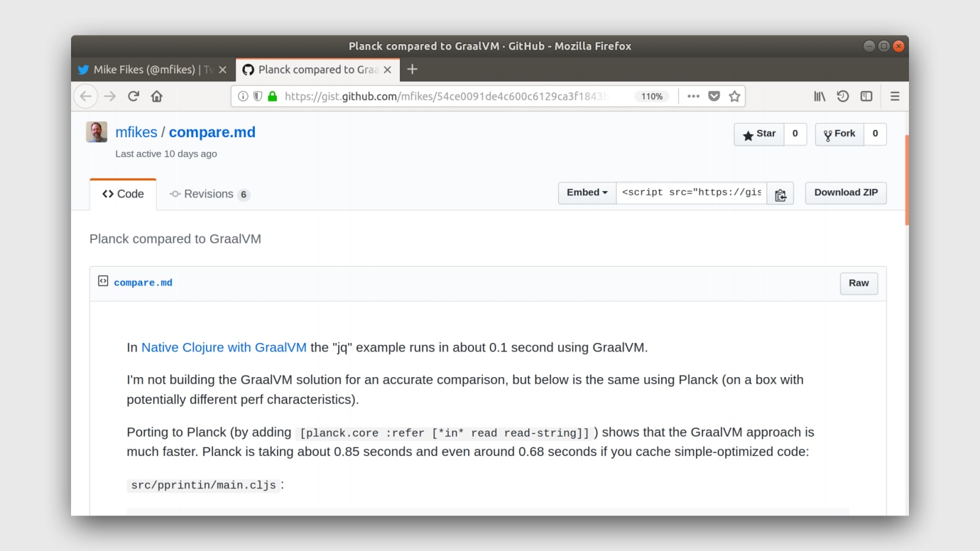Screen dimensions: 980x551
Task: Toggle the sidebar panel
Action: [x=866, y=96]
